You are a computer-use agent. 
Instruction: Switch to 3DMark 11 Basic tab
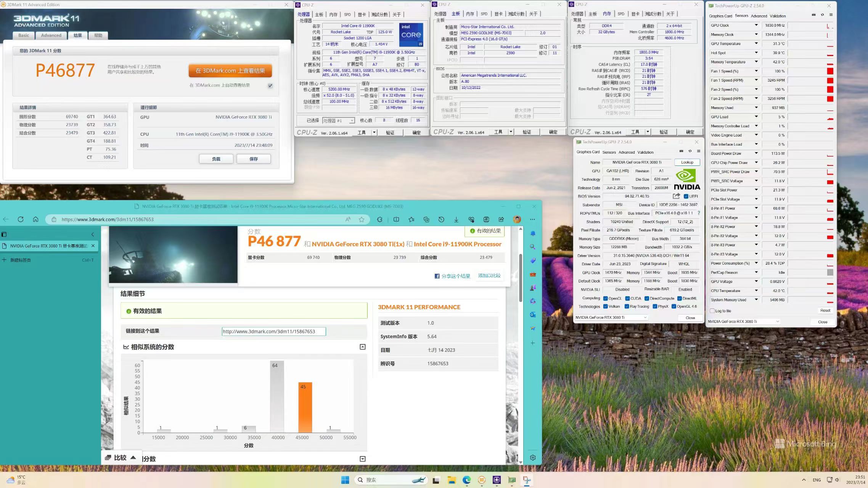[24, 35]
